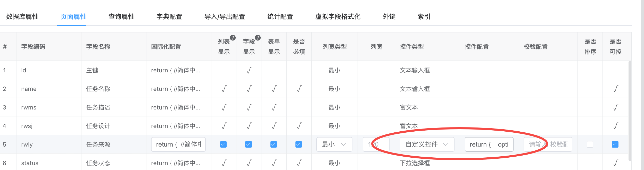This screenshot has width=644, height=170.
Task: Uncheck 列表显示 checkbox in rwly row
Action: (x=224, y=144)
